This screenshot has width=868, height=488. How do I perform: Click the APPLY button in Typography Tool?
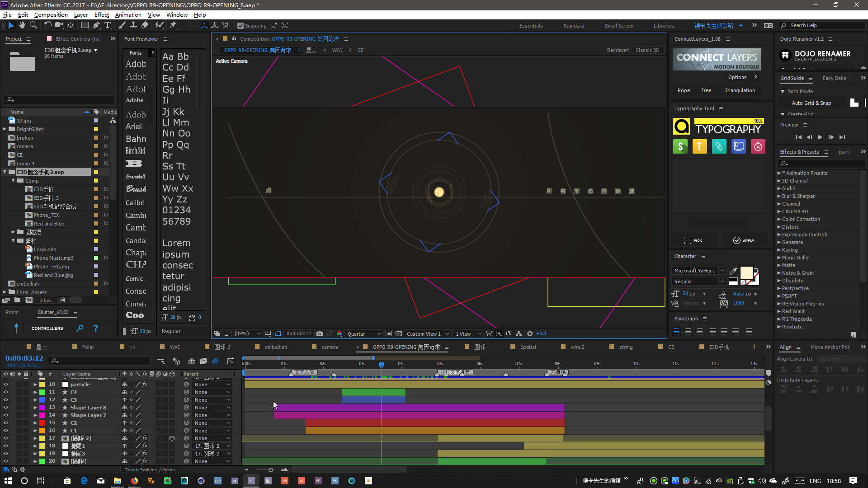(x=744, y=240)
